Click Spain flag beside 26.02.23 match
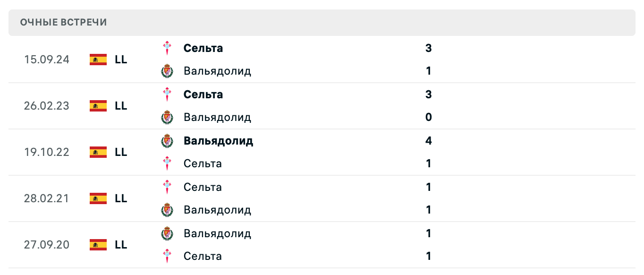 [98, 106]
